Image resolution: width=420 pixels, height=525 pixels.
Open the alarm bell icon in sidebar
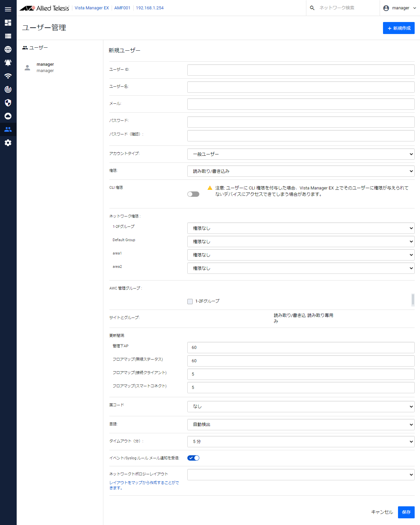pos(8,63)
